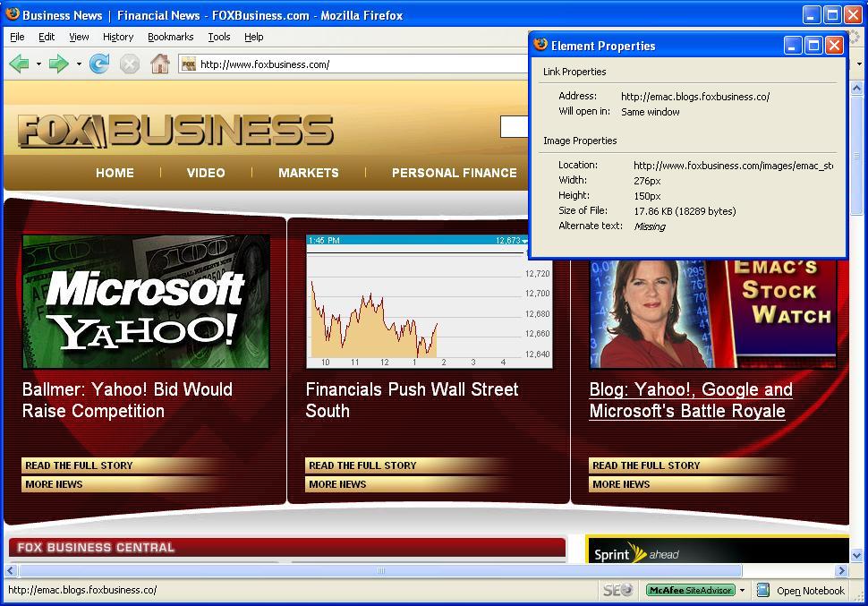Screen dimensions: 868x606
Task: Click the status bar URL text
Action: click(82, 590)
